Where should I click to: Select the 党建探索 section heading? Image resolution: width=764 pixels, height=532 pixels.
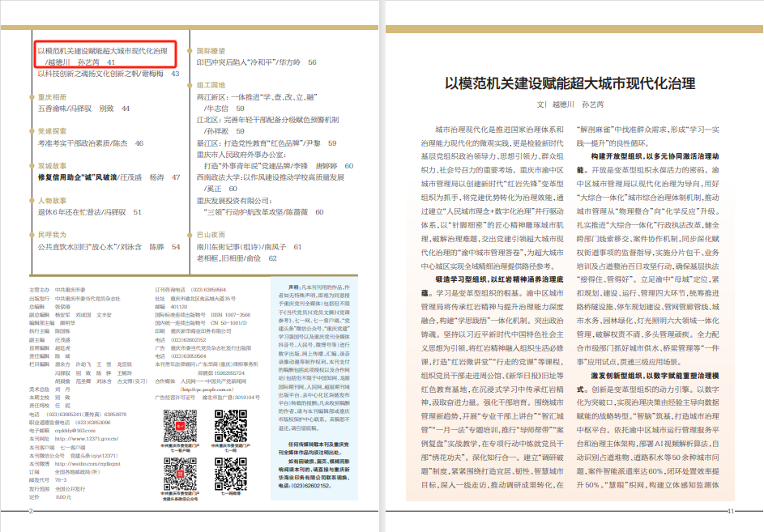click(53, 131)
